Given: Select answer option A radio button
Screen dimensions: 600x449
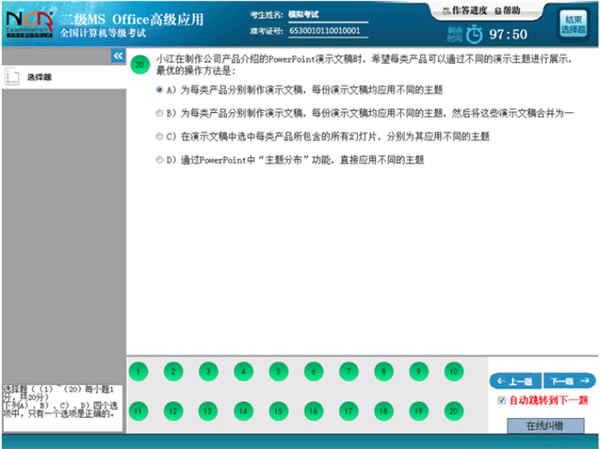Looking at the screenshot, I should [159, 90].
